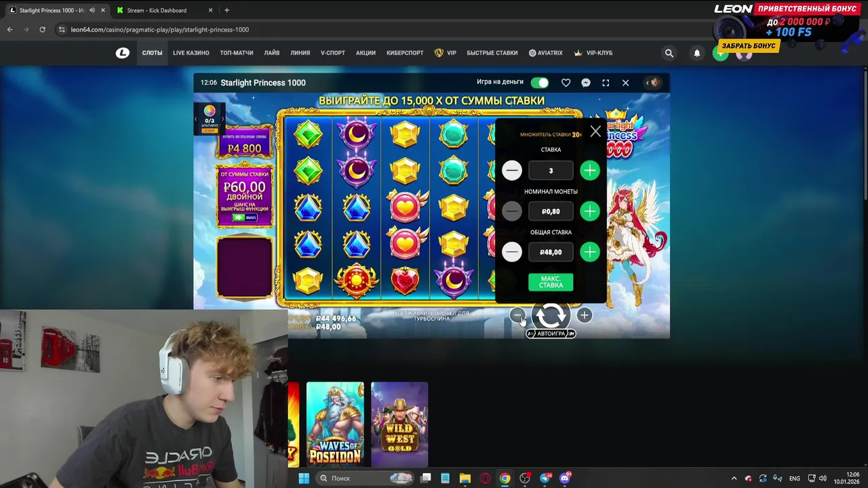The image size is (868, 488).
Task: Open the 'Автоигра' autoplay settings
Action: 551,333
